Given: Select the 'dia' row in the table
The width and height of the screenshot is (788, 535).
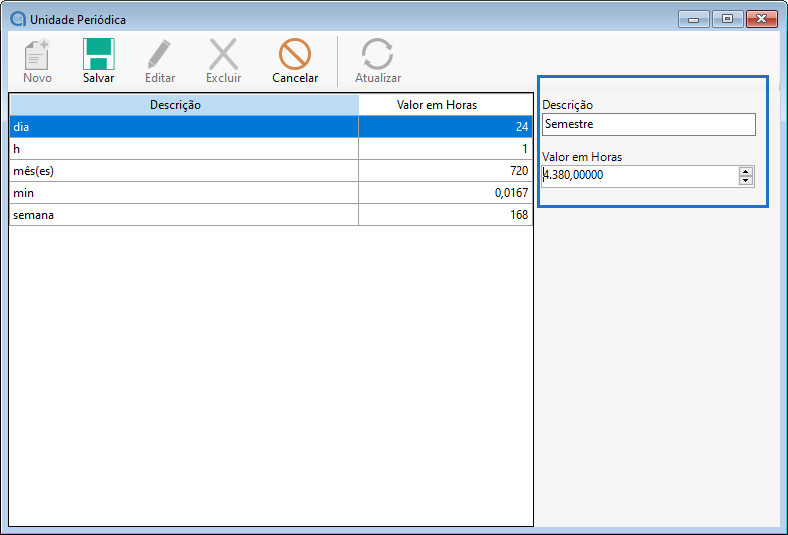Looking at the screenshot, I should 184,127.
